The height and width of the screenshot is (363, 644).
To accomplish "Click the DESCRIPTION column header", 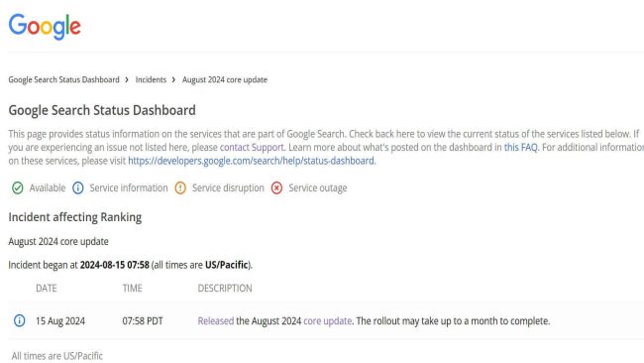I will click(x=225, y=289).
